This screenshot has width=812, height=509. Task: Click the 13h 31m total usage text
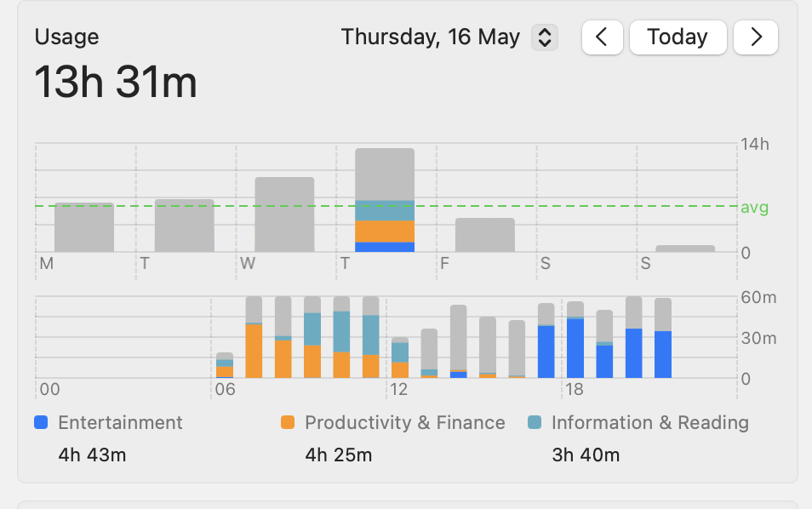116,83
